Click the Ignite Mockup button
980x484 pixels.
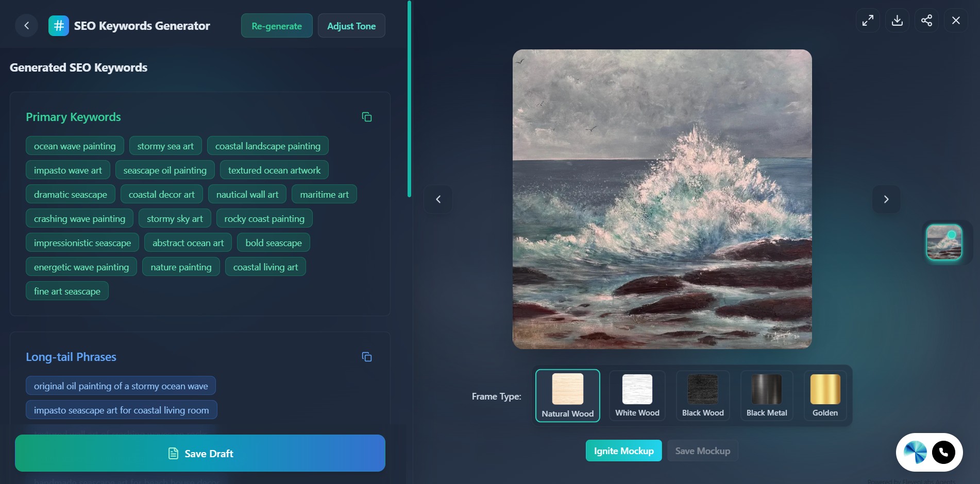click(x=623, y=451)
